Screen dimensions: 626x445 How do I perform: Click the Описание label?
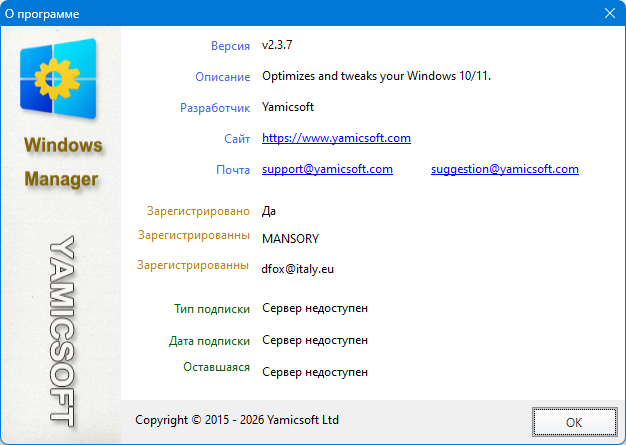pos(222,77)
